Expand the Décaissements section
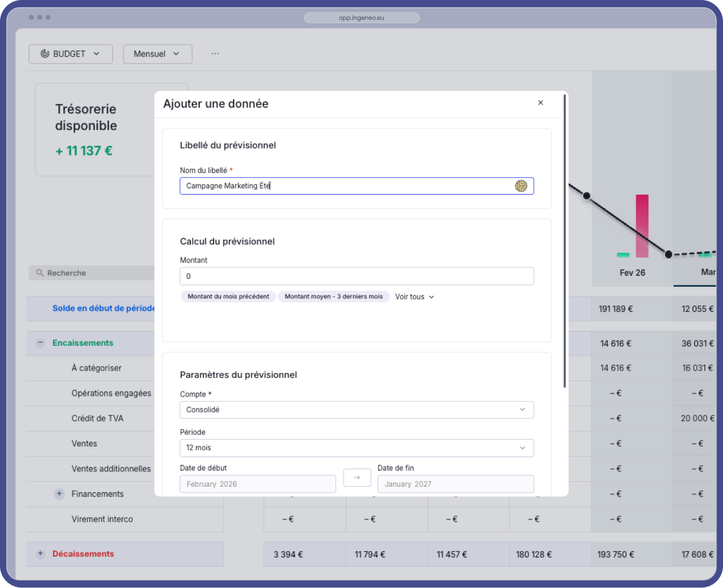 coord(40,554)
